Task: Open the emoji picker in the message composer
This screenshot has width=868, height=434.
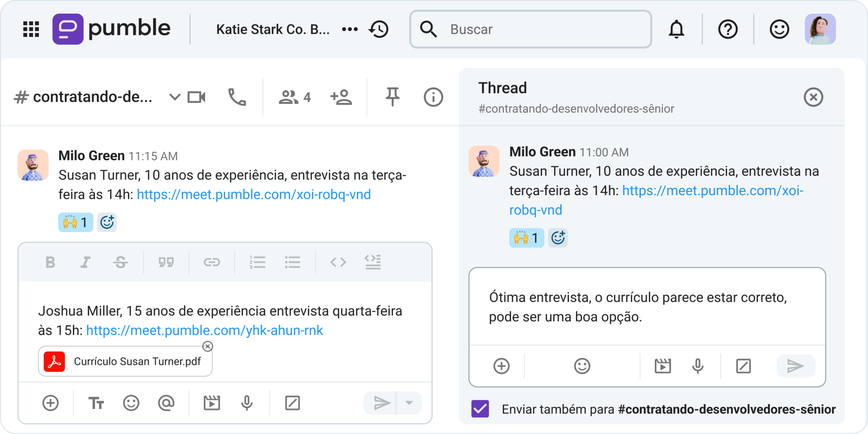Action: pos(132,403)
